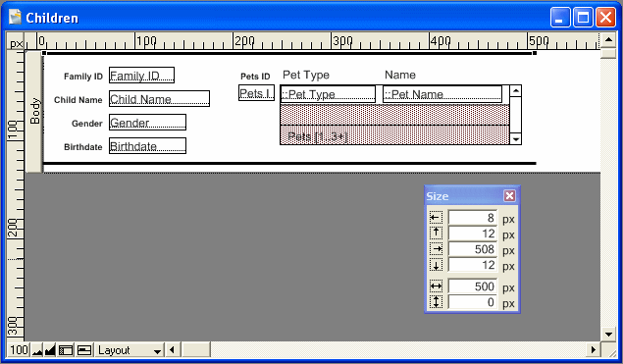Select the ::Pet Type portal field

click(328, 94)
